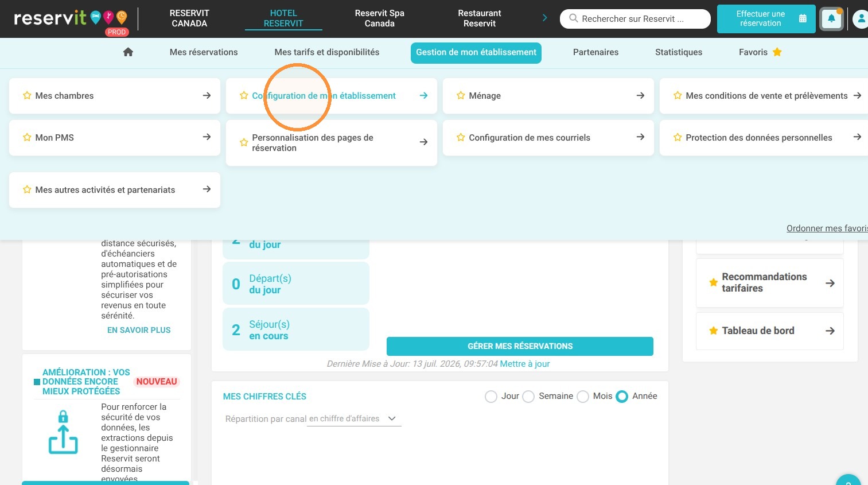This screenshot has height=485, width=868.
Task: Click MES CHIFFRES CLÉS heading
Action: [x=264, y=397]
